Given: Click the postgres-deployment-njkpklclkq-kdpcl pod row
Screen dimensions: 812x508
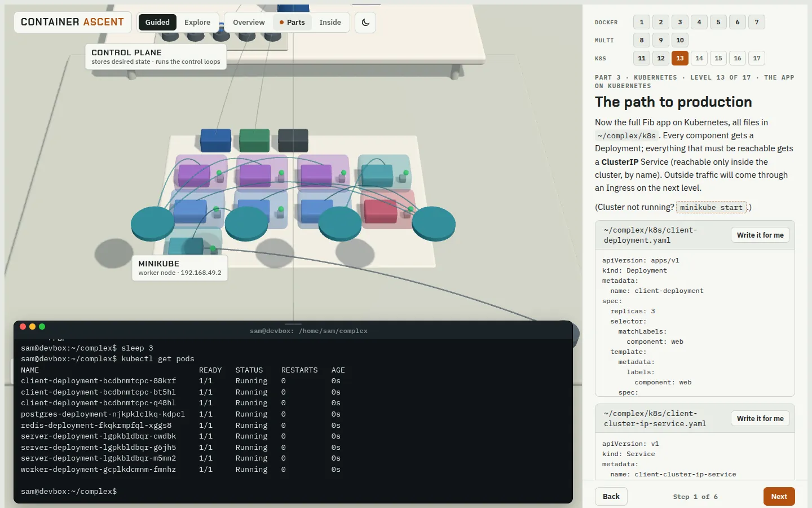Looking at the screenshot, I should click(180, 414).
